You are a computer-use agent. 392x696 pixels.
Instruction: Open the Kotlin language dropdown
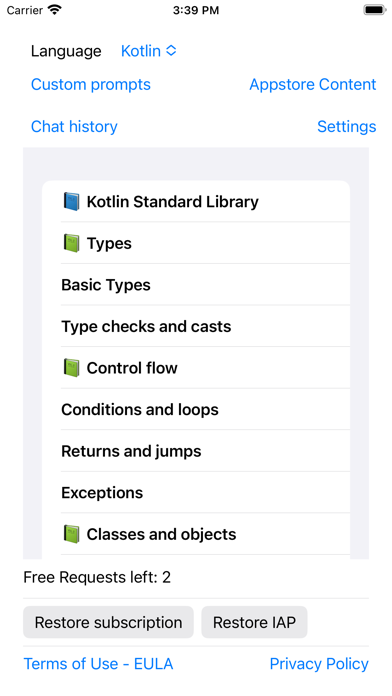149,51
